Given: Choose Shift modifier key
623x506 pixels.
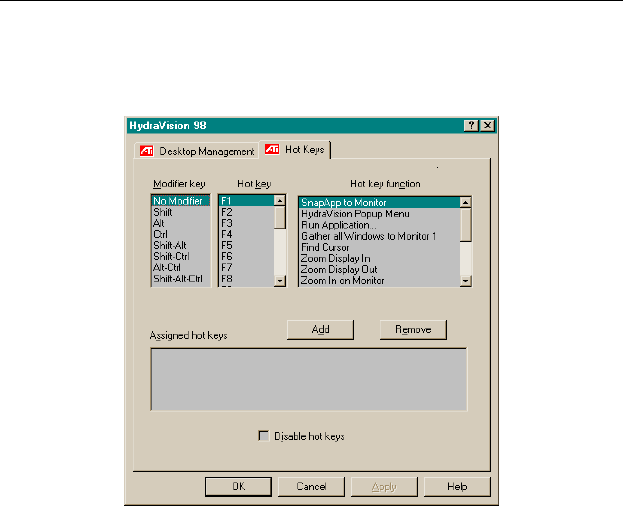Looking at the screenshot, I should click(x=181, y=212).
